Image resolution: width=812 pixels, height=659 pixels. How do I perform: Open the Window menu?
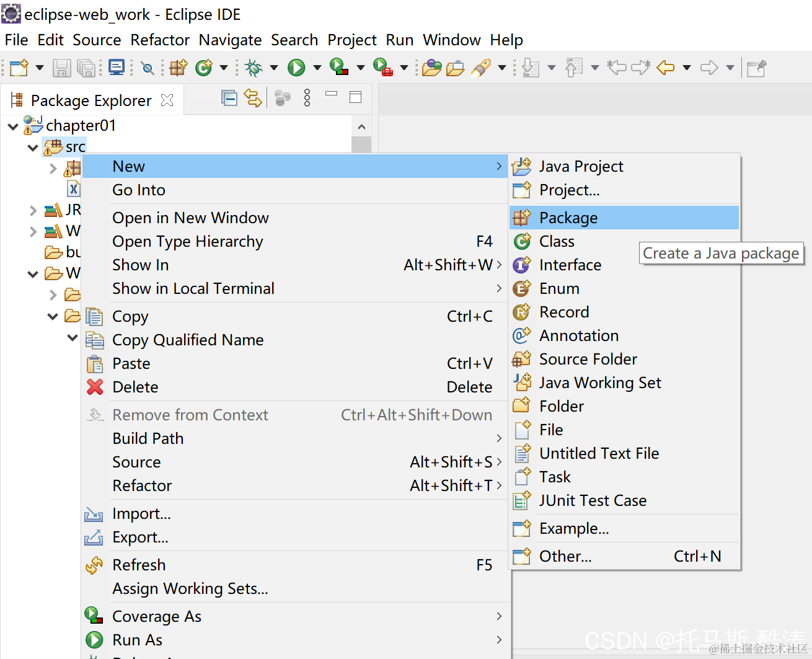tap(452, 40)
